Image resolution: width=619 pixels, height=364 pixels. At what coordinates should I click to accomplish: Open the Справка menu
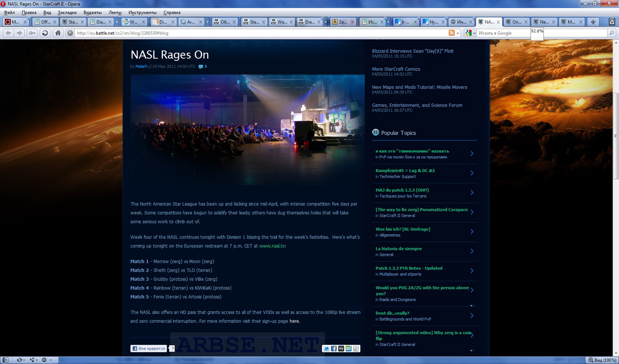172,13
